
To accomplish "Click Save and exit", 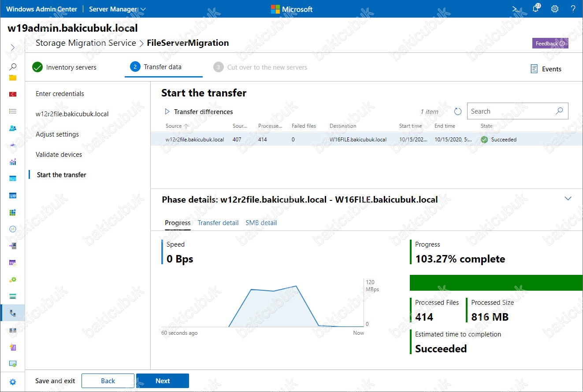I will point(55,381).
